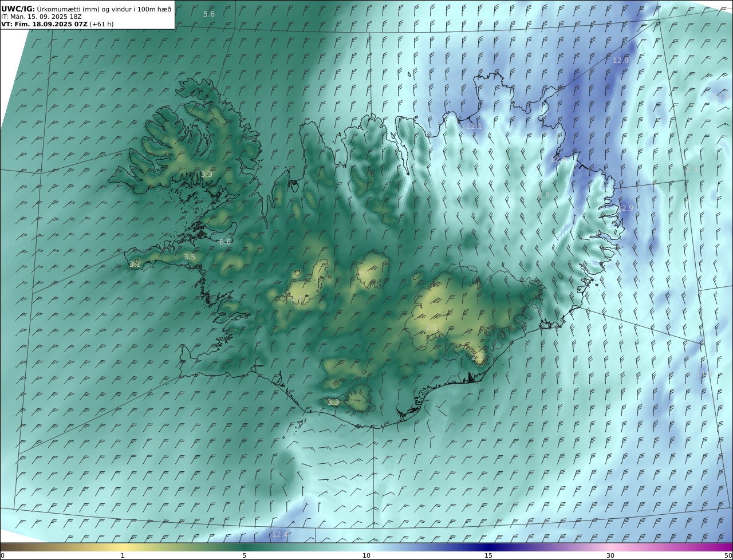
Task: Click the 3.3 value near the south coast
Action: 333,403
